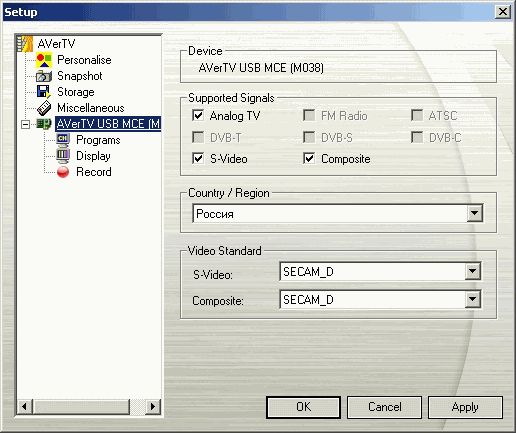This screenshot has width=516, height=433.
Task: Click the Apply button
Action: [465, 407]
